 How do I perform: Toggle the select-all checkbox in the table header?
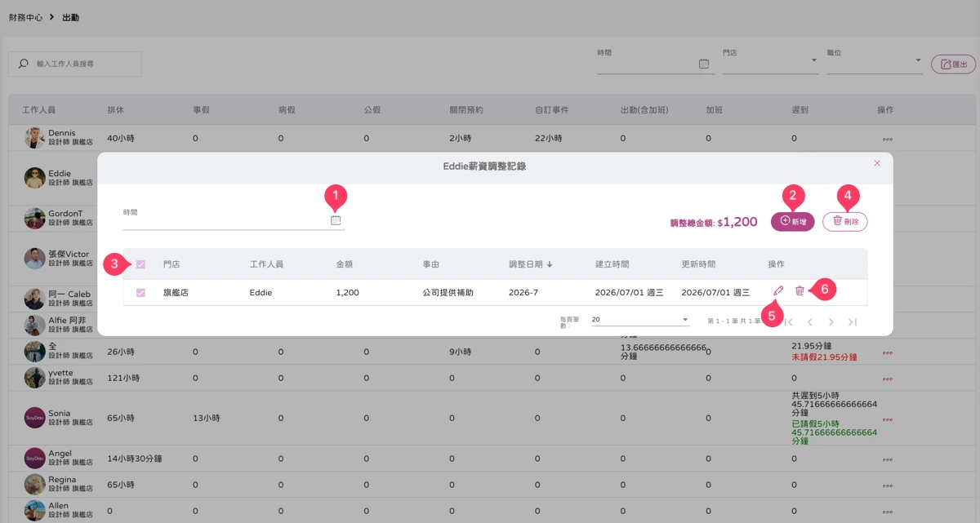click(x=141, y=264)
